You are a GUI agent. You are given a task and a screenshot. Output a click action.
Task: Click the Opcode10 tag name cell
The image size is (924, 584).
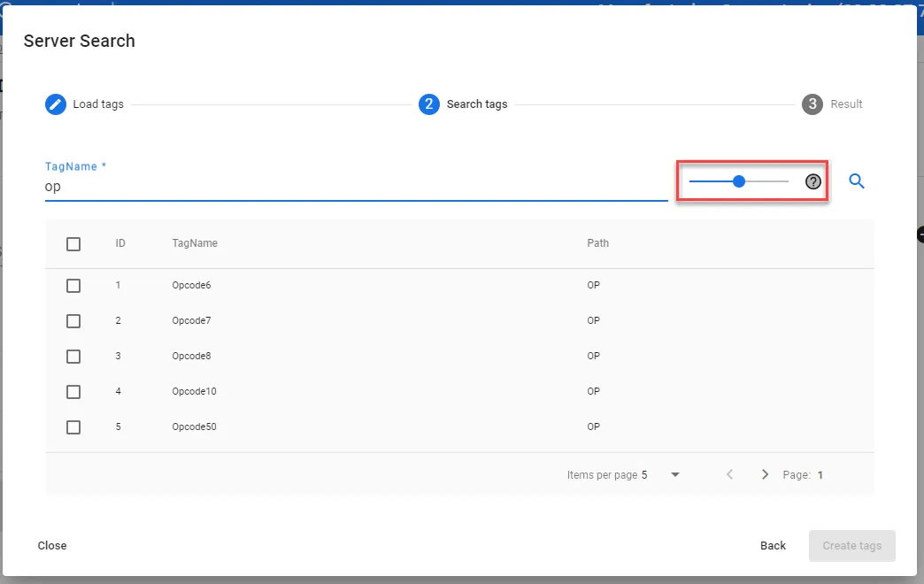pos(194,391)
